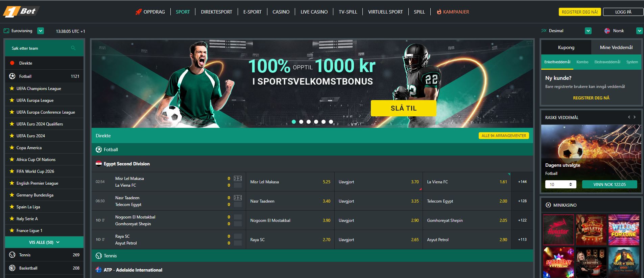Go to previous Raske Veddemål slide
This screenshot has width=644, height=278.
tap(629, 117)
